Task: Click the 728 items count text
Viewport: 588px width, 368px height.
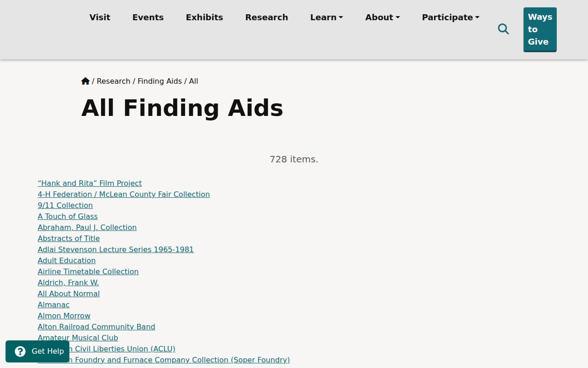Action: click(294, 159)
